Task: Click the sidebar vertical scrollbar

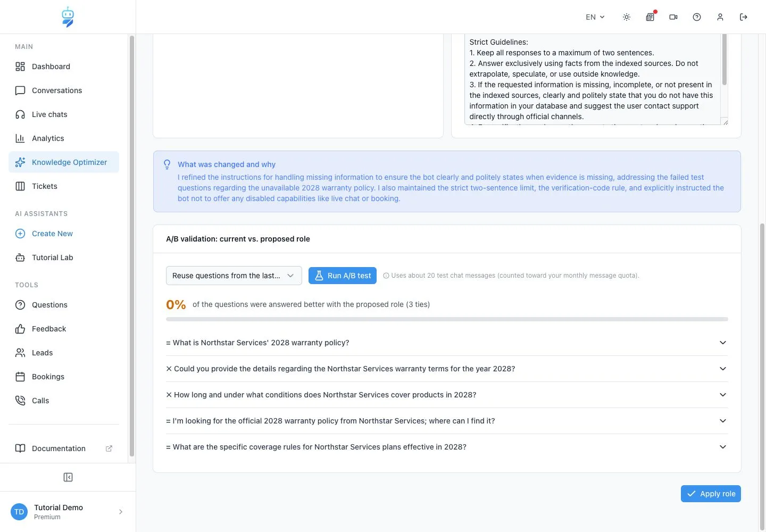Action: click(131, 246)
